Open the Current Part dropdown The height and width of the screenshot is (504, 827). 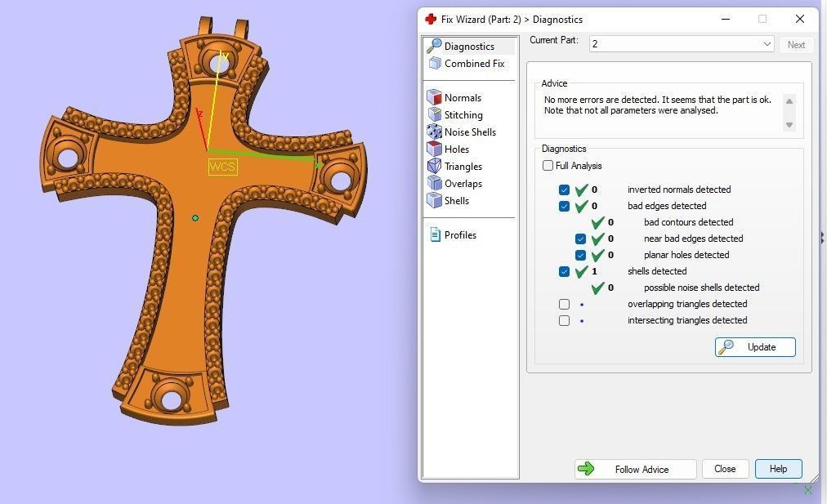[x=682, y=44]
